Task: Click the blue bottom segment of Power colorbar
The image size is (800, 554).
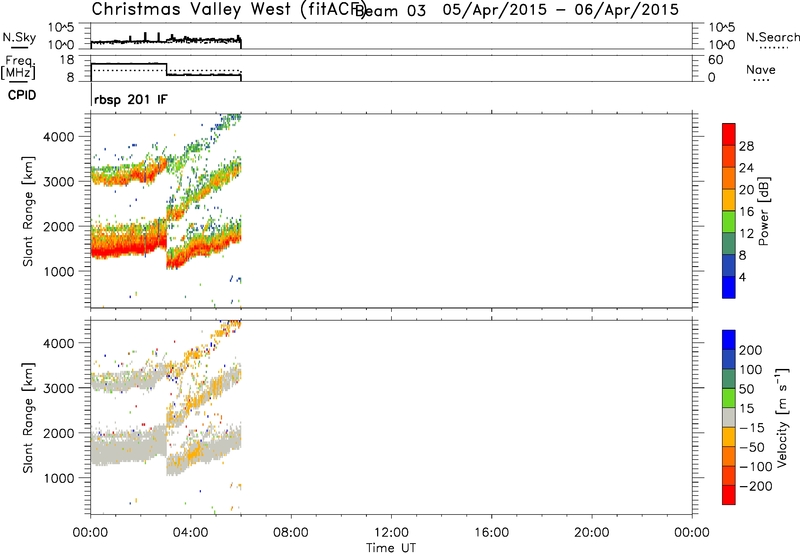Action: pos(729,287)
